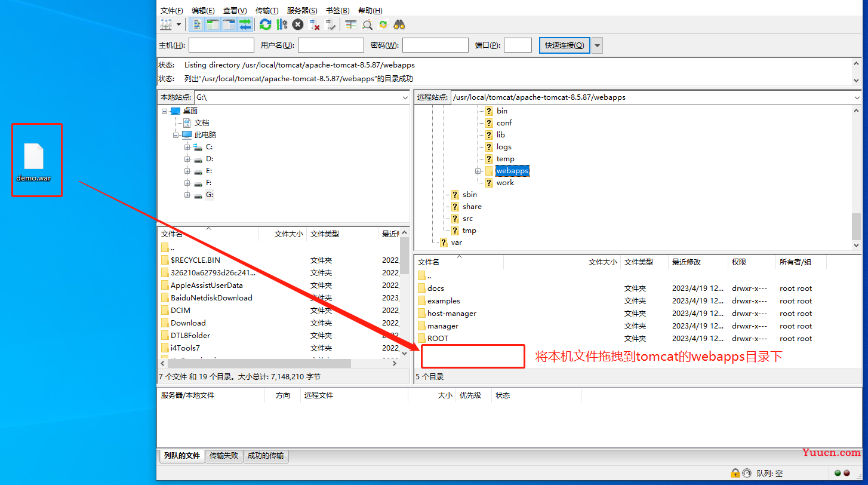
Task: Click the 快速连接(Q) button
Action: point(564,45)
